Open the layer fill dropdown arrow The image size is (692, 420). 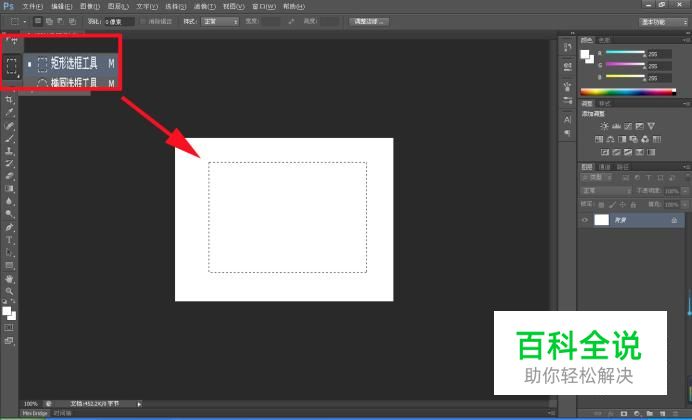tap(684, 205)
